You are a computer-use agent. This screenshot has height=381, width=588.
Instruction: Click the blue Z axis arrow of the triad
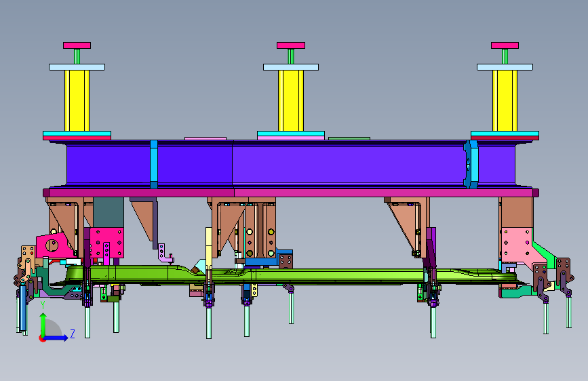tap(56, 338)
